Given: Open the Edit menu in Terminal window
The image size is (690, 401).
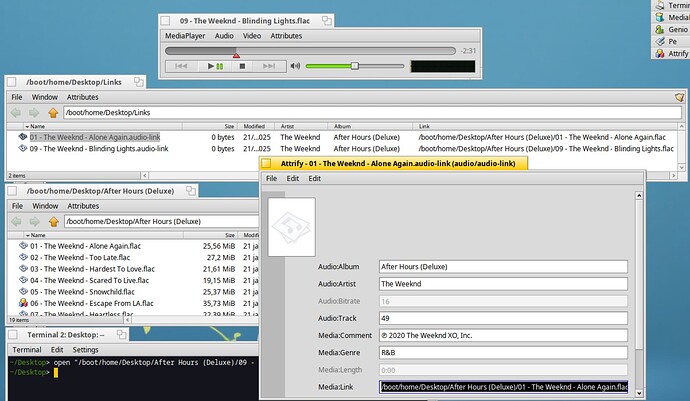Looking at the screenshot, I should point(57,349).
